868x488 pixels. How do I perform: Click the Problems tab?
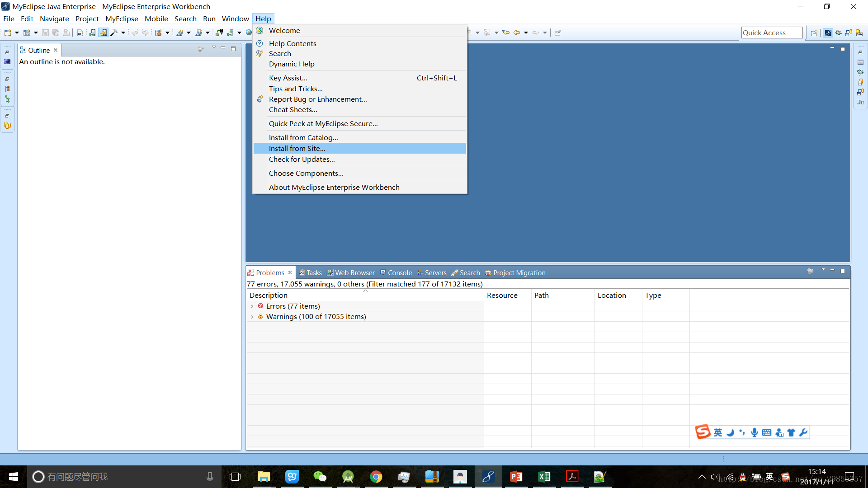[269, 272]
